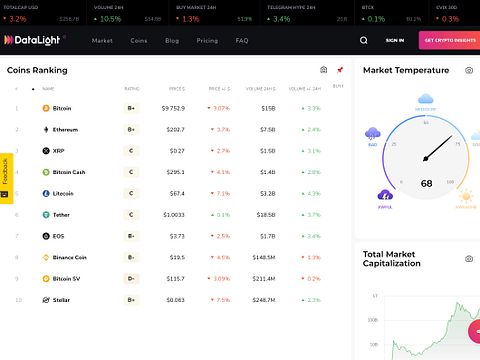Click the DataLight logo

pos(32,40)
